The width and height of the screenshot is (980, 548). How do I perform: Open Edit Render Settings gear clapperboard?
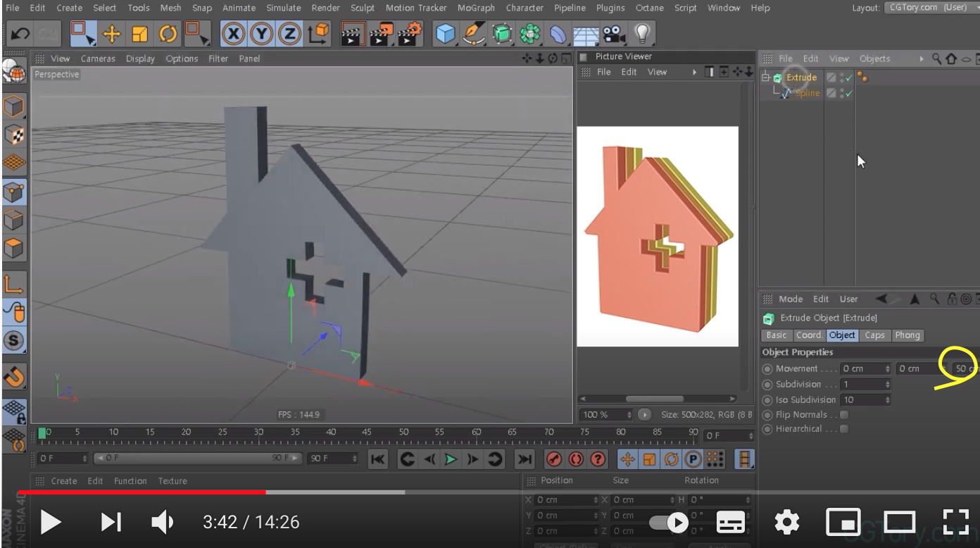(x=410, y=33)
